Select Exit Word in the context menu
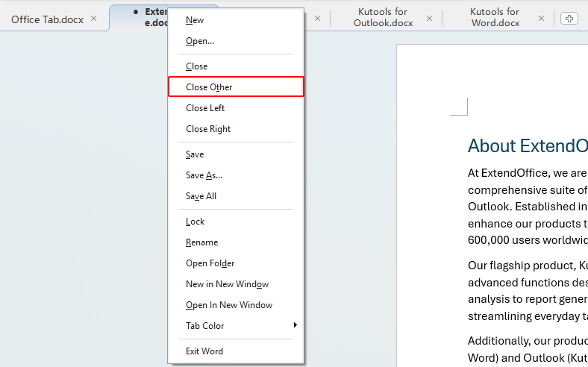The width and height of the screenshot is (588, 367). click(x=236, y=351)
